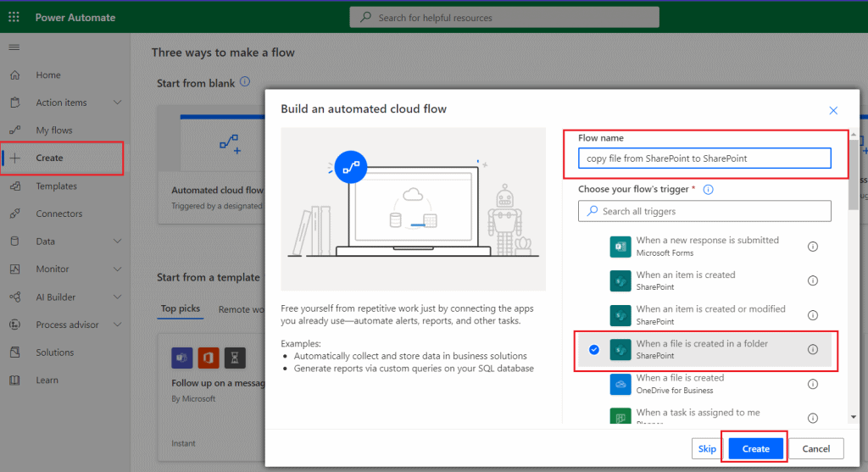Image resolution: width=868 pixels, height=472 pixels.
Task: Show info for 'When a task is assigned to me'
Action: (813, 418)
